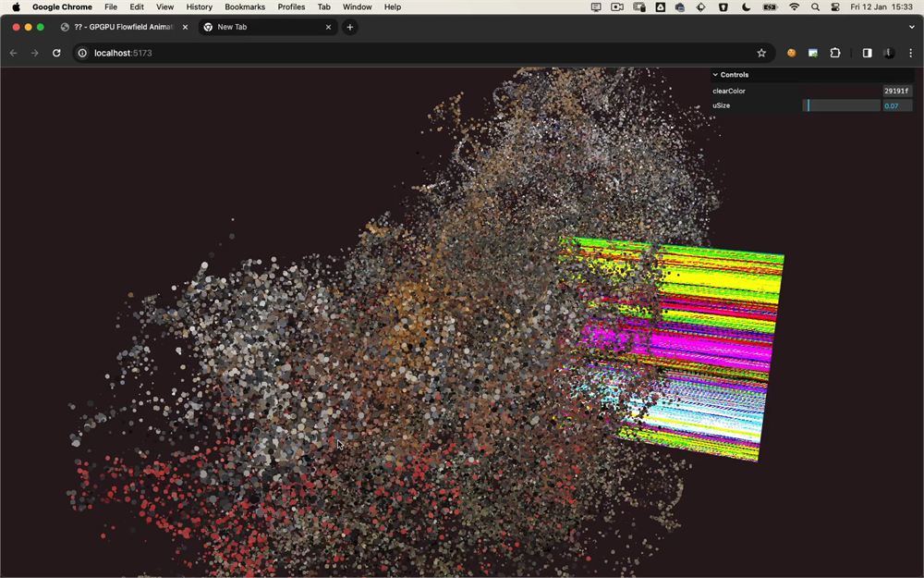The height and width of the screenshot is (578, 924).
Task: Click the uSize value field 0.07
Action: click(897, 105)
